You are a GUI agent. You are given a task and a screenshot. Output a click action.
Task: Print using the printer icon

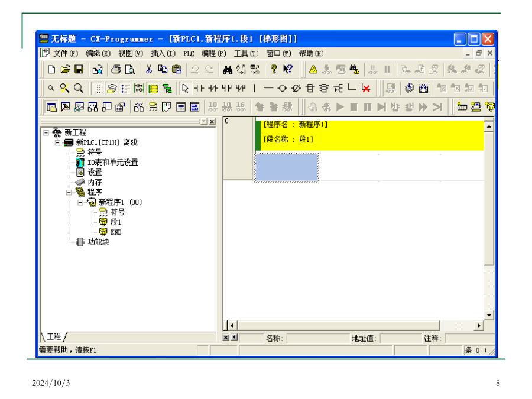(116, 70)
